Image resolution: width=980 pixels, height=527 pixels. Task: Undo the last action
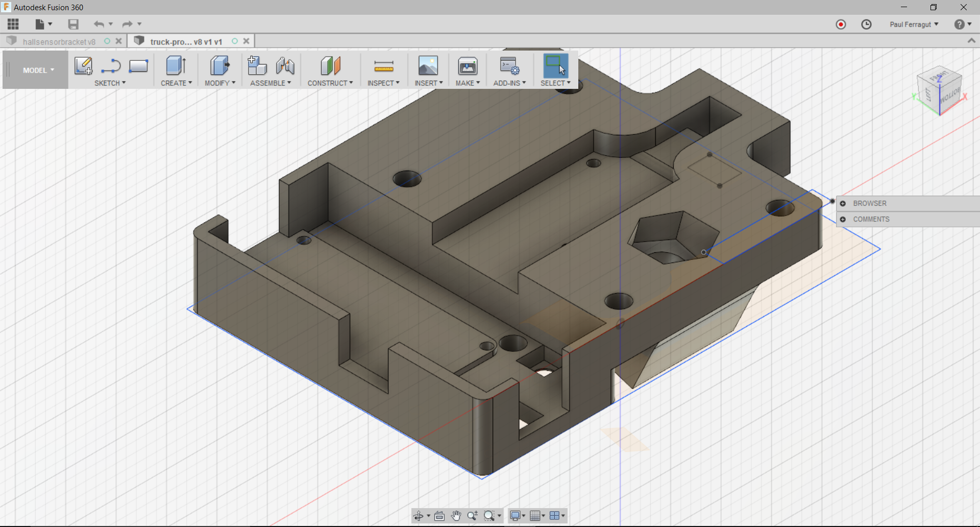coord(99,24)
